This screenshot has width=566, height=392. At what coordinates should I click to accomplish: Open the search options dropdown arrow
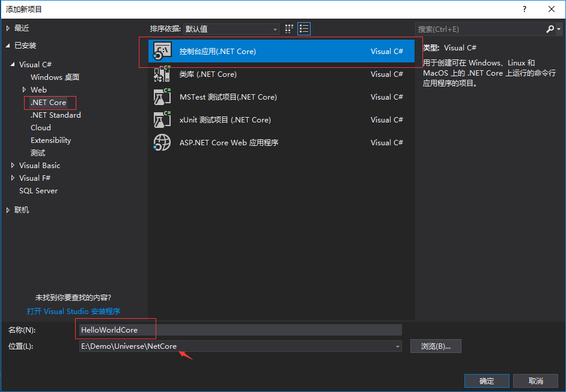(559, 29)
